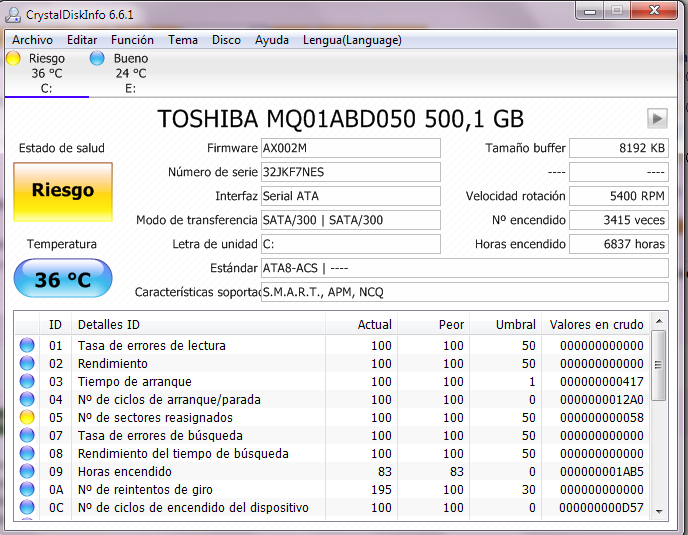
Task: Open the Tema menu
Action: click(183, 40)
